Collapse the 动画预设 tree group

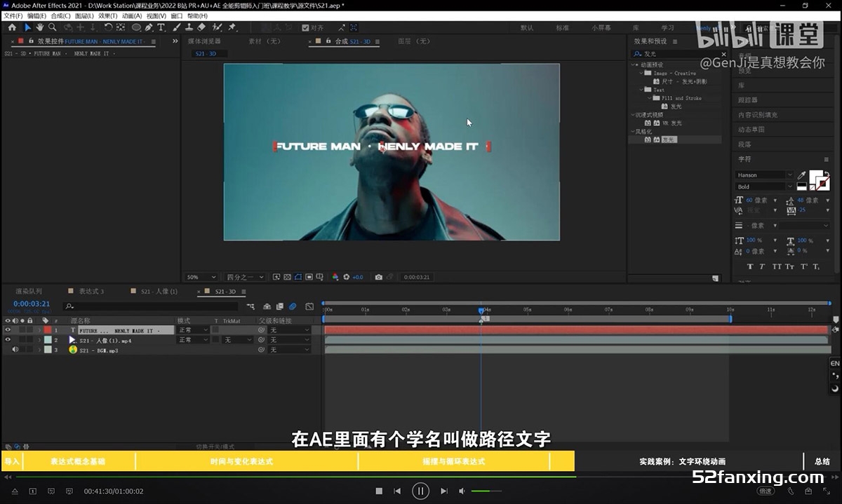coord(631,64)
